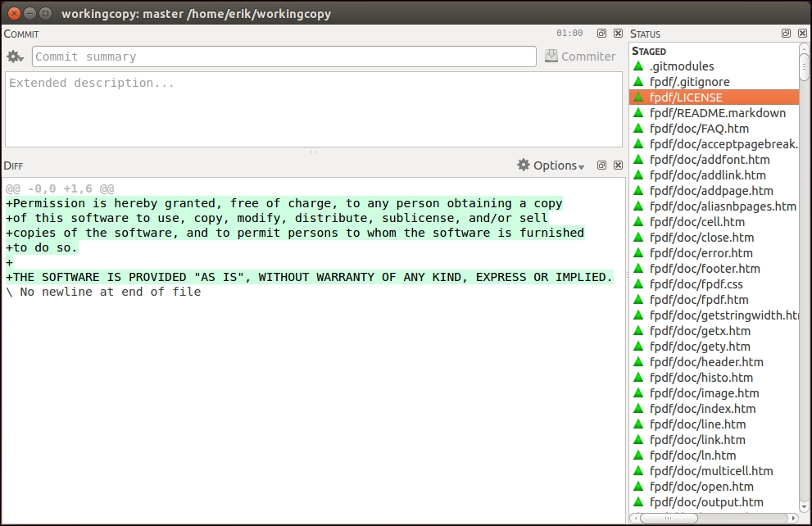Select staged file fpdf/doc/output.htm
The image size is (812, 526).
point(714,501)
